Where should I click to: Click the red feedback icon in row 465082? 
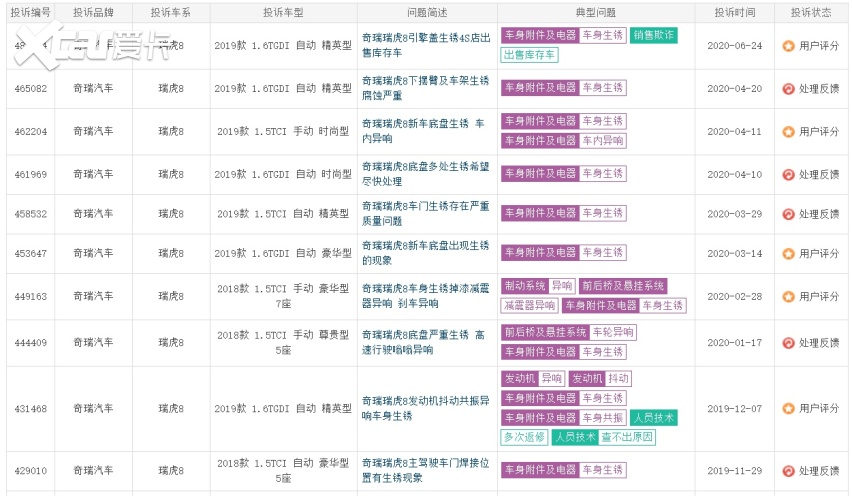(x=788, y=89)
